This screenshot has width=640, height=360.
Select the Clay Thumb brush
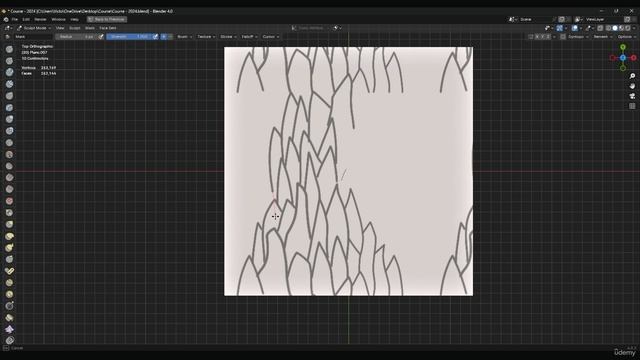[x=9, y=96]
